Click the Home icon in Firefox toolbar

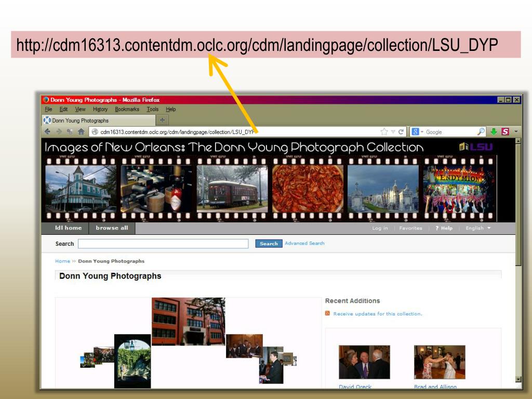(81, 131)
